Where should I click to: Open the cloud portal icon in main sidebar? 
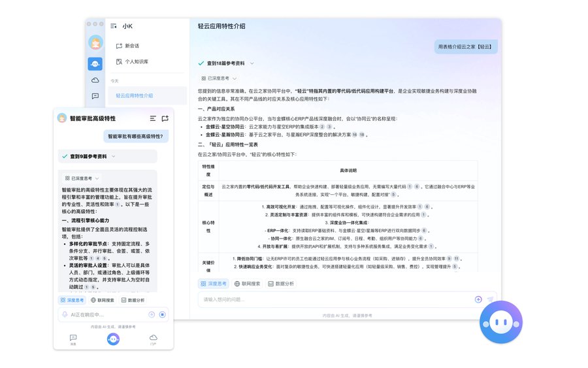(95, 80)
